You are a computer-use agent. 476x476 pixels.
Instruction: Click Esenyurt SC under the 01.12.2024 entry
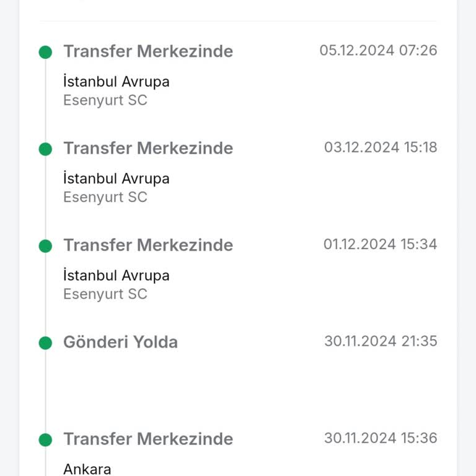coord(105,294)
